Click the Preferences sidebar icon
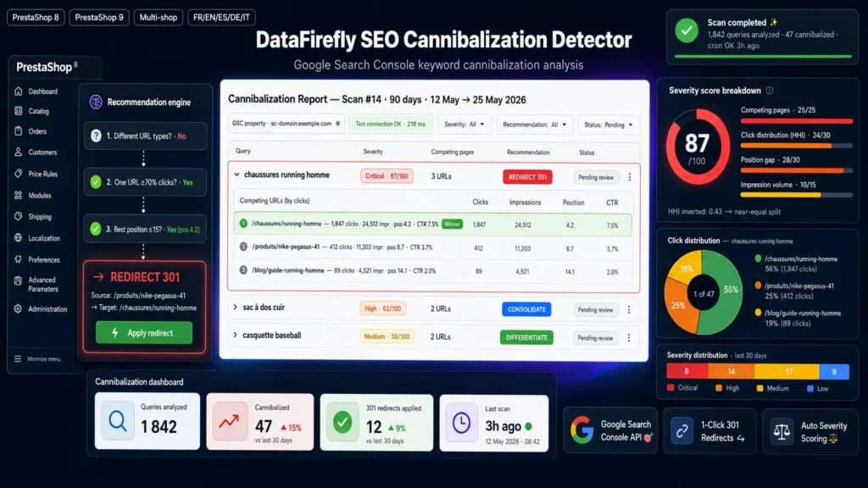The image size is (868, 488). click(19, 259)
